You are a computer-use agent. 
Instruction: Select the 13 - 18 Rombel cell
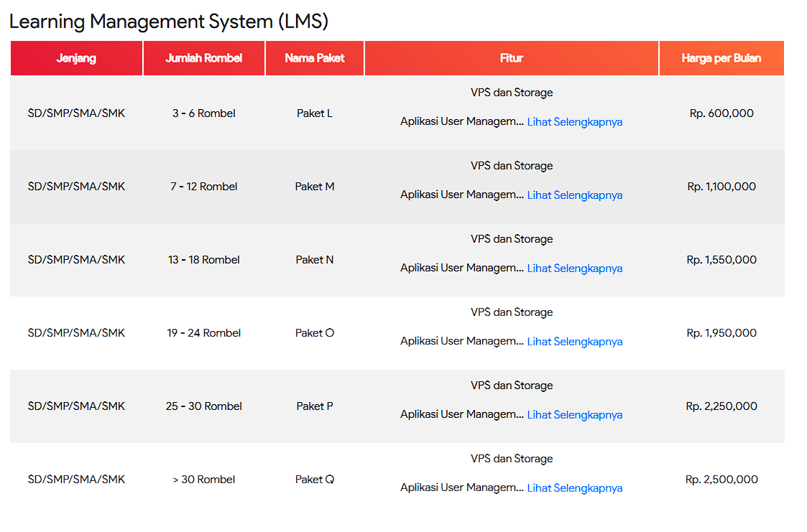pos(203,260)
